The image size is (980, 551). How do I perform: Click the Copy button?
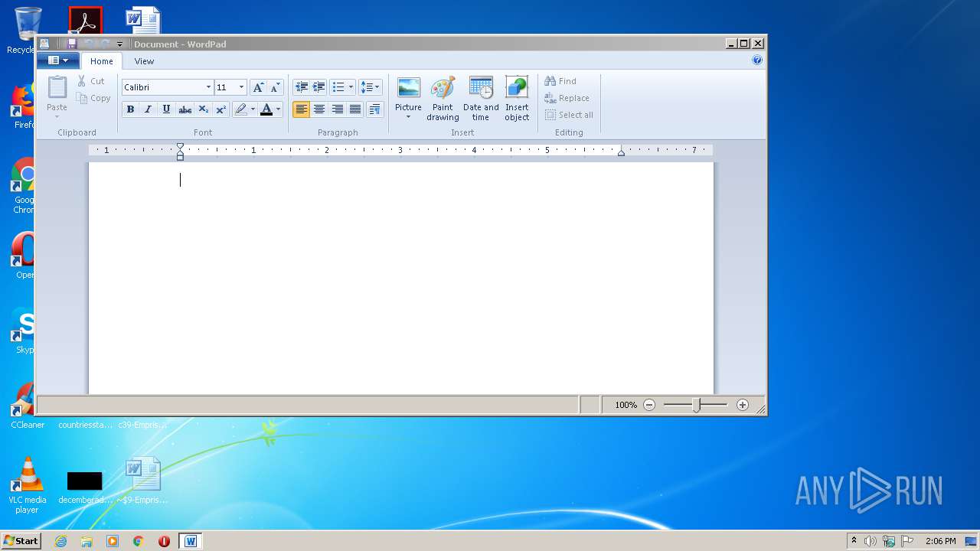pyautogui.click(x=93, y=98)
